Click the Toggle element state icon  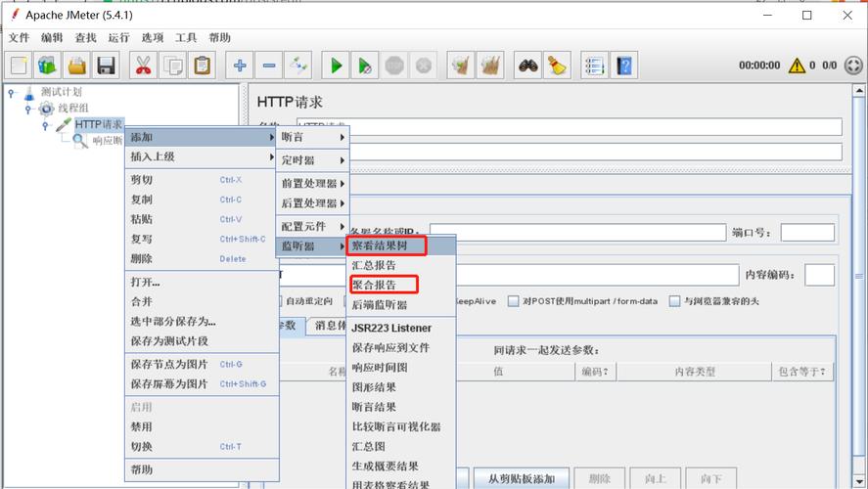coord(298,66)
